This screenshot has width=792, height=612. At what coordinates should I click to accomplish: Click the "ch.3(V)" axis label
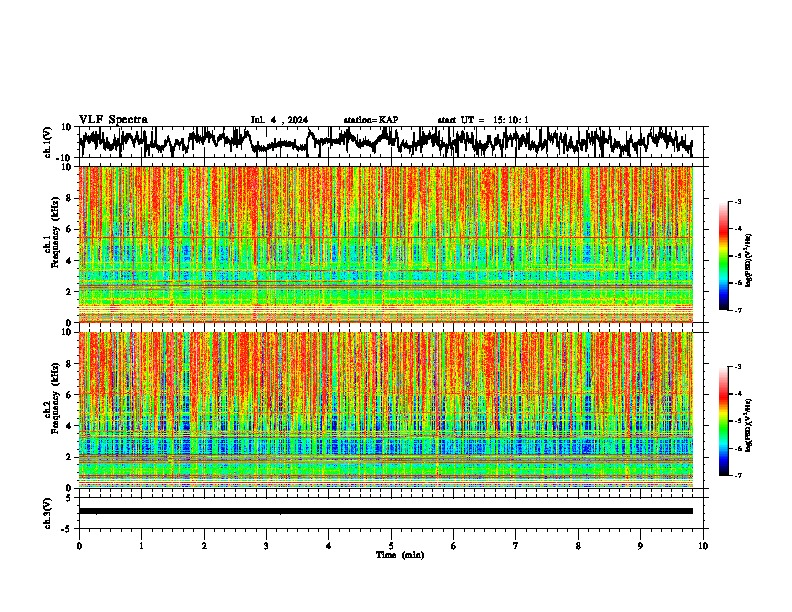click(48, 513)
